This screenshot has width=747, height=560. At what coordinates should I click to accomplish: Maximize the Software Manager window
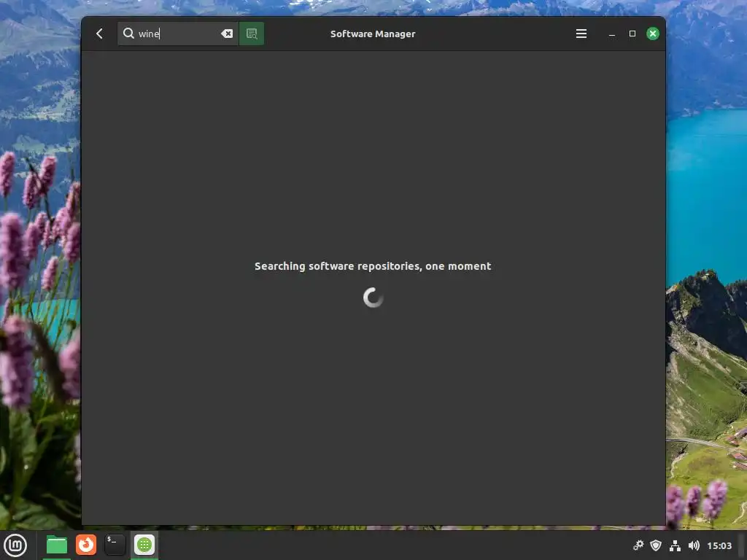click(x=632, y=34)
